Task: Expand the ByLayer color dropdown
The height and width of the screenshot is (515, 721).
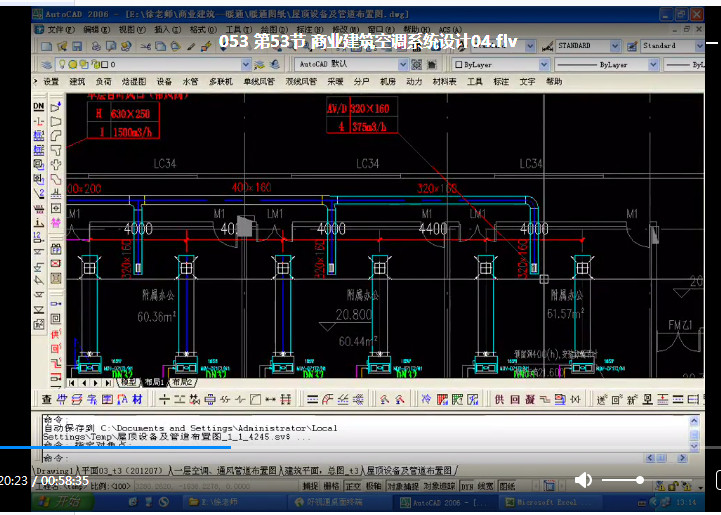Action: 498,64
